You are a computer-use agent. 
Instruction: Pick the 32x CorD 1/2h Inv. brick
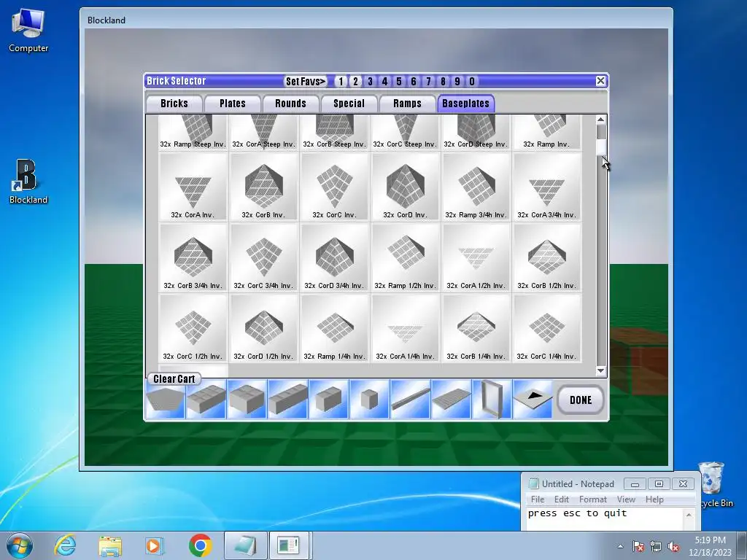click(263, 328)
